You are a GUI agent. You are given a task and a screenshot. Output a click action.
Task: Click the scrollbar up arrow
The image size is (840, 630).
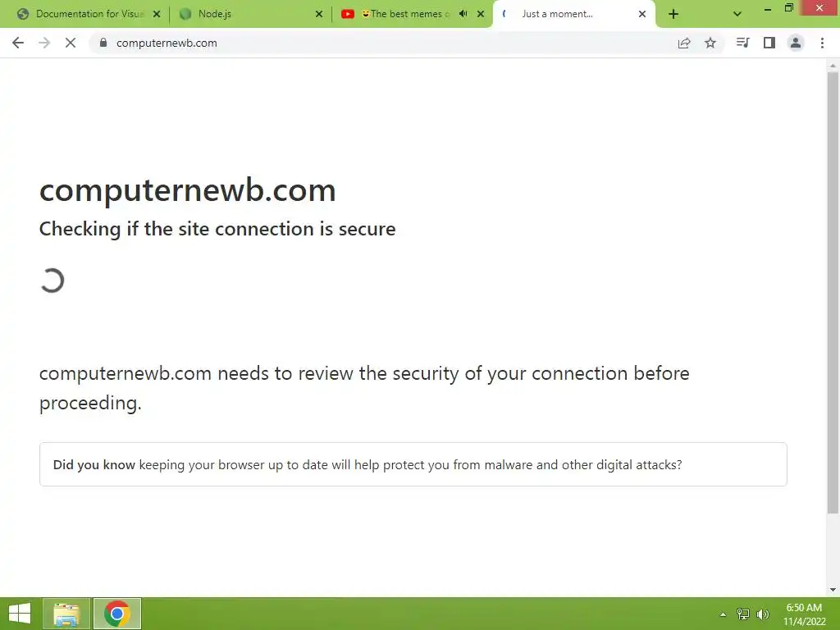coord(833,66)
